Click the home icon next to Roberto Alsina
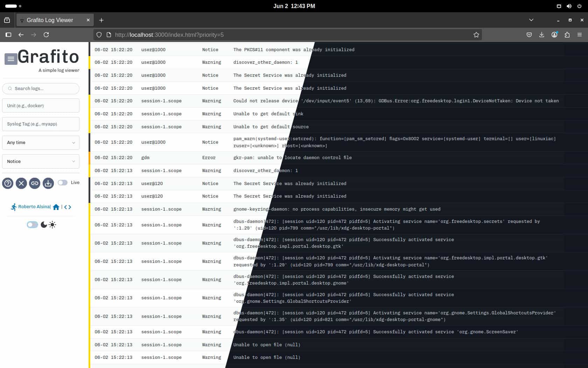This screenshot has height=368, width=588. (56, 207)
